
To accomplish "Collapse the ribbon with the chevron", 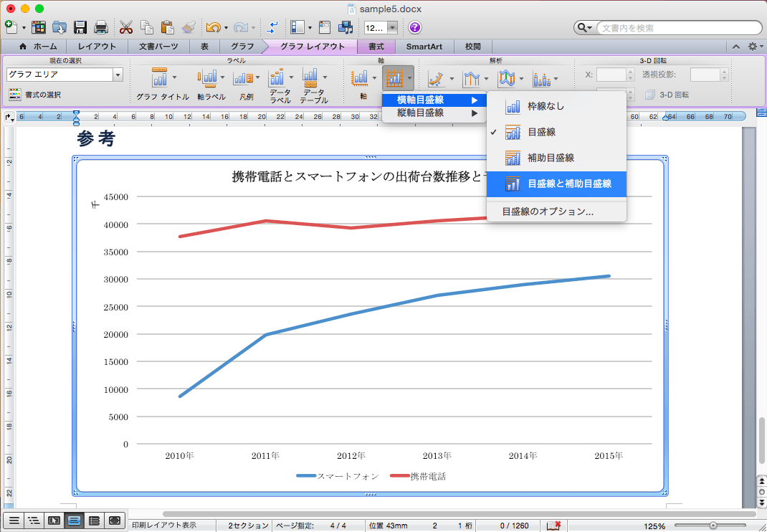I will click(735, 47).
